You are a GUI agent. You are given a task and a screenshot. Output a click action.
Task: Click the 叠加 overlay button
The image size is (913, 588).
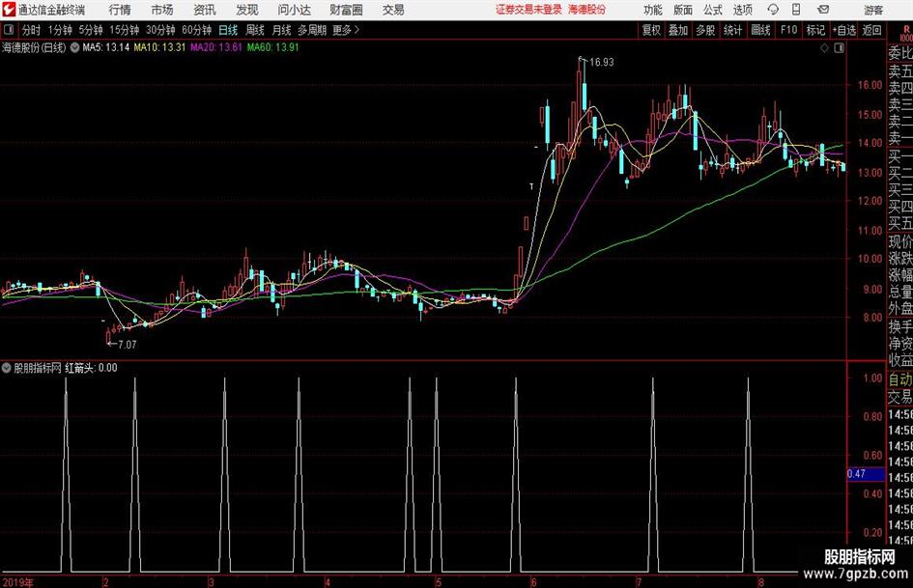pos(678,30)
